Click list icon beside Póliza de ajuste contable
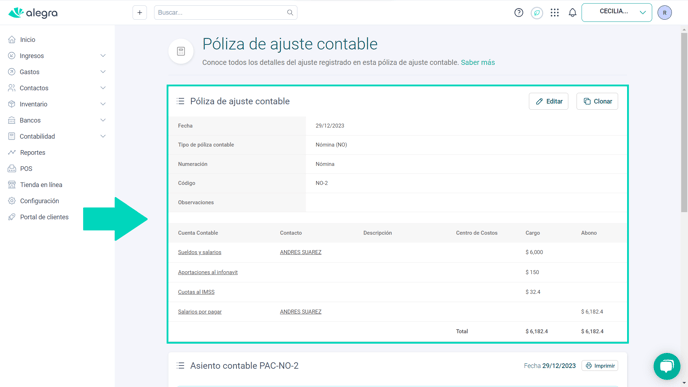Viewport: 688px width, 387px height. point(180,101)
